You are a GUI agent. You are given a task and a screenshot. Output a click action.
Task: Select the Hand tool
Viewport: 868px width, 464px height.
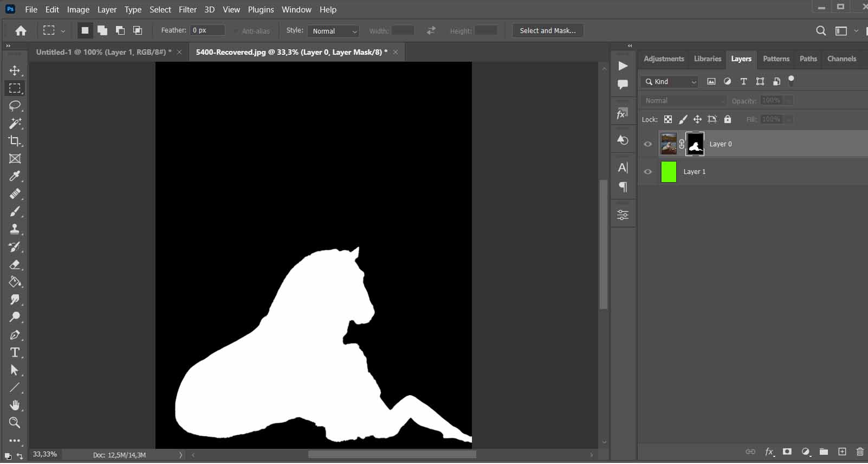pos(15,405)
